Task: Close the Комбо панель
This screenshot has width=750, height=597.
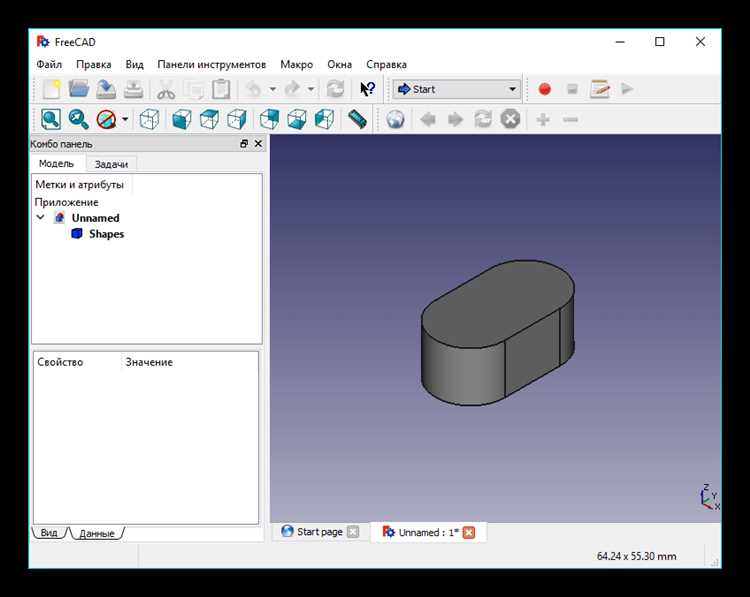Action: [x=258, y=144]
